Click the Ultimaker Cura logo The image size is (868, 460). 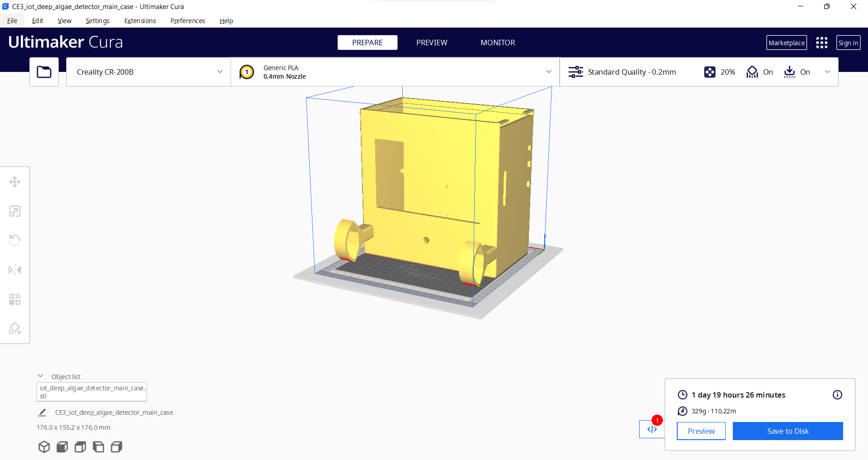pos(66,42)
